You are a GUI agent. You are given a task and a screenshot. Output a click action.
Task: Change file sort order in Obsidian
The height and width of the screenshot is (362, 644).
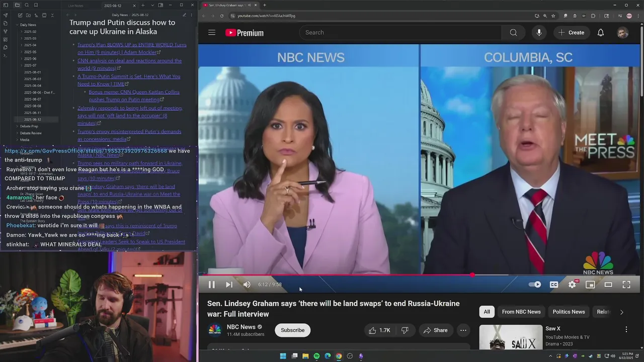[x=36, y=16]
